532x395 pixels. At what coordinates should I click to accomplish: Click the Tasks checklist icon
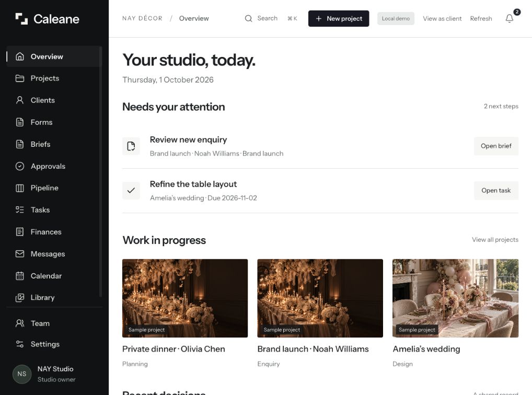click(x=20, y=210)
